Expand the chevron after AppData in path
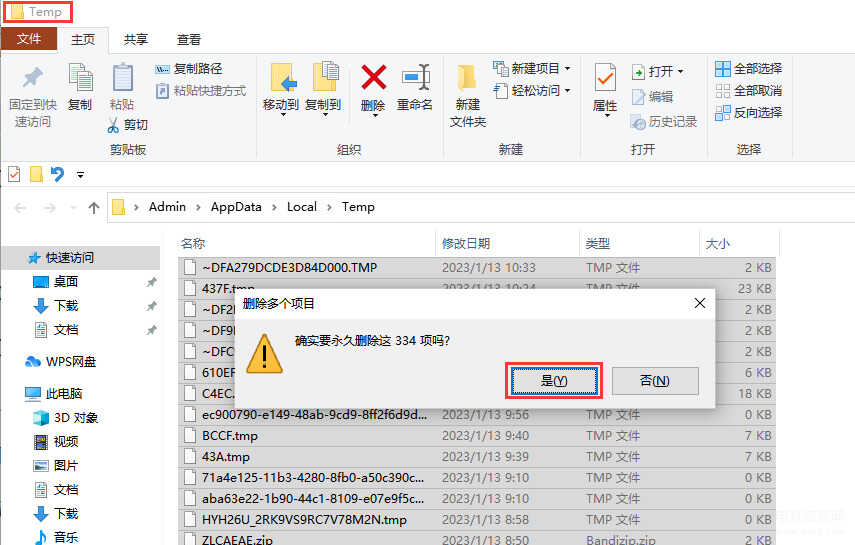This screenshot has height=545, width=855. click(274, 207)
